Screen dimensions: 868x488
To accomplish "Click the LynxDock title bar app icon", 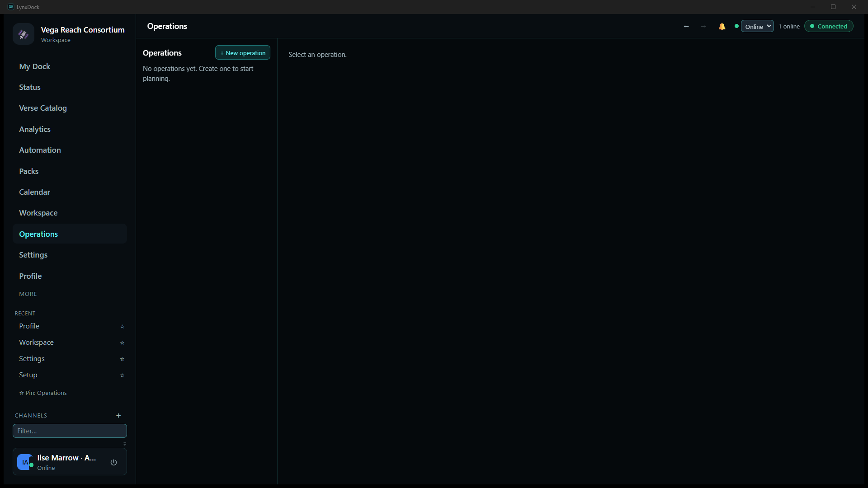I will [x=11, y=7].
